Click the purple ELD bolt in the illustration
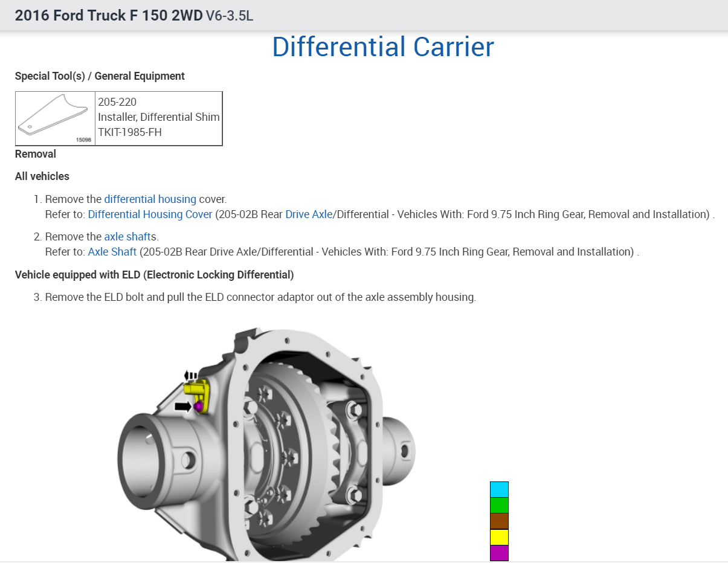Viewport: 728px width, 563px height. (198, 407)
